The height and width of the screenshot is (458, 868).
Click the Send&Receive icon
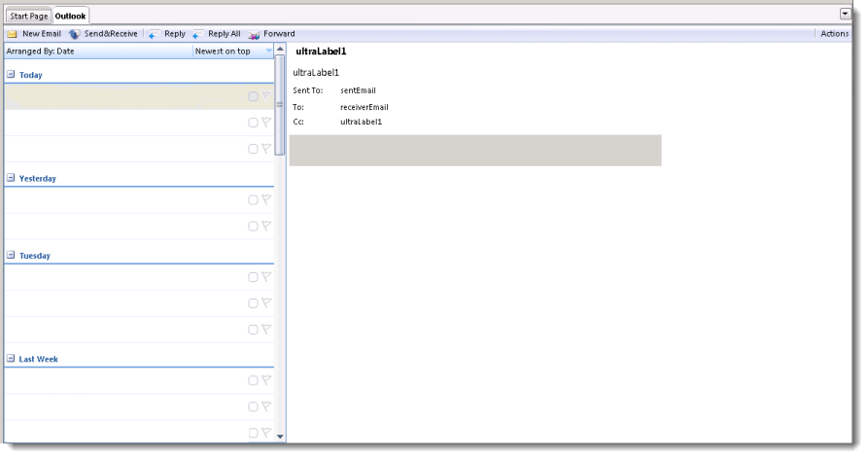click(75, 34)
